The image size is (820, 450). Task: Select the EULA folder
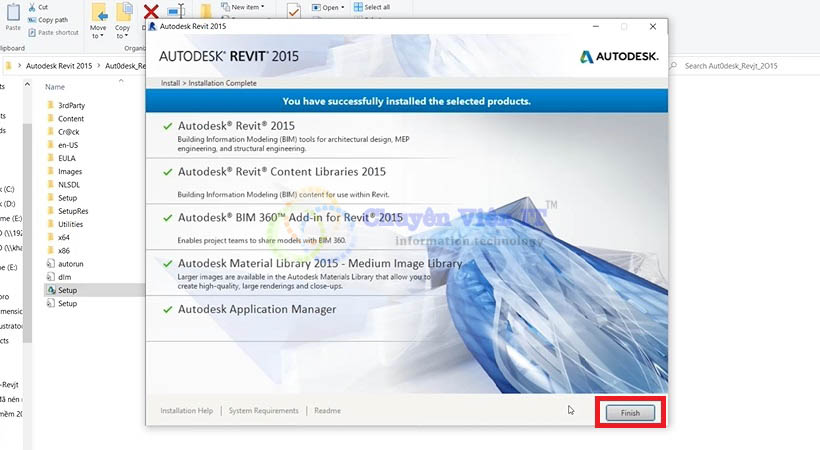[x=67, y=158]
